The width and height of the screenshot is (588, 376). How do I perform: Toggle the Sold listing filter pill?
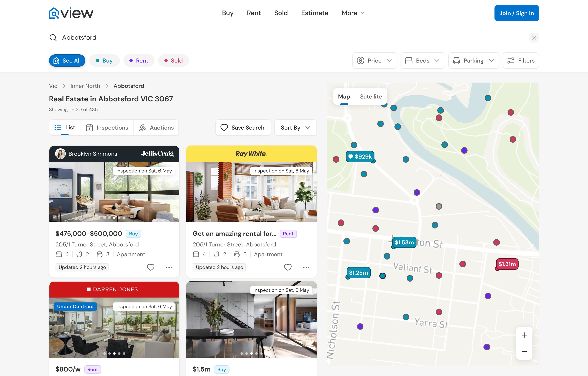[173, 61]
